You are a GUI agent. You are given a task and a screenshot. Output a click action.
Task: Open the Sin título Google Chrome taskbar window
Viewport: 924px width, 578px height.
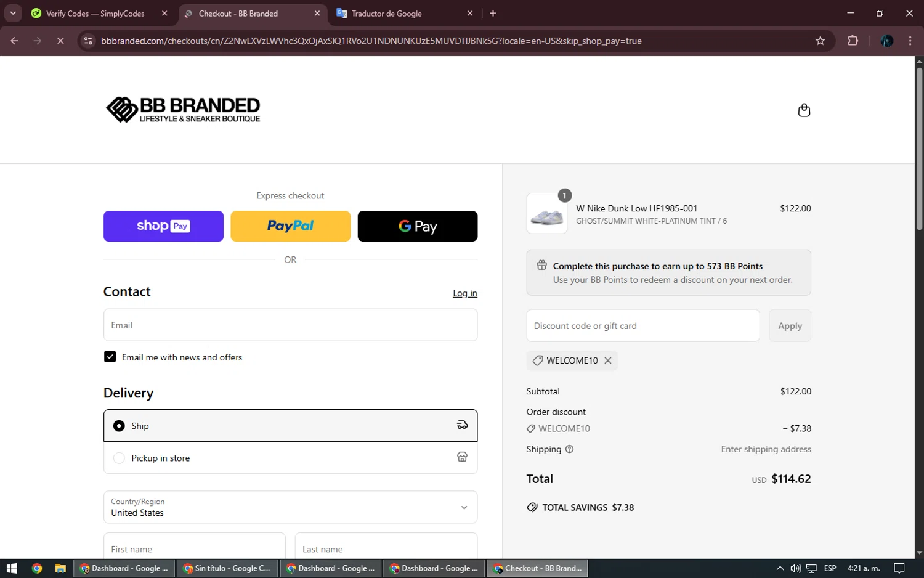[x=227, y=568]
